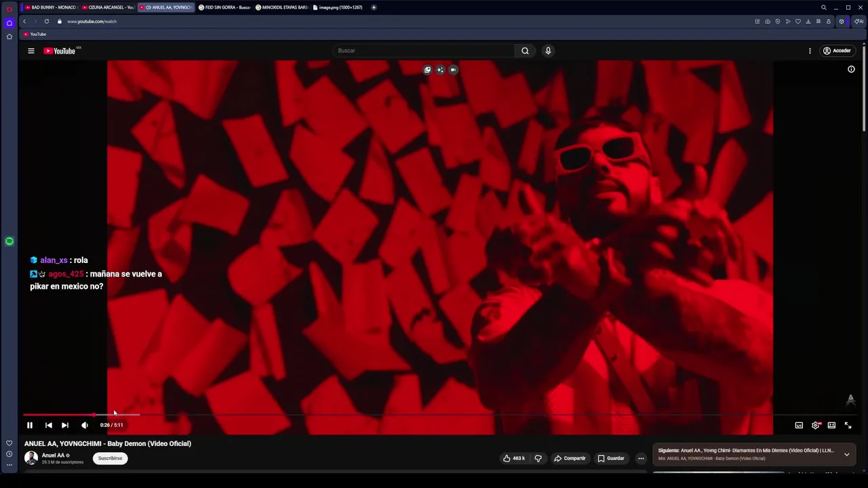The width and height of the screenshot is (868, 488).
Task: Subscribe with Suscribirse button
Action: [x=110, y=458]
